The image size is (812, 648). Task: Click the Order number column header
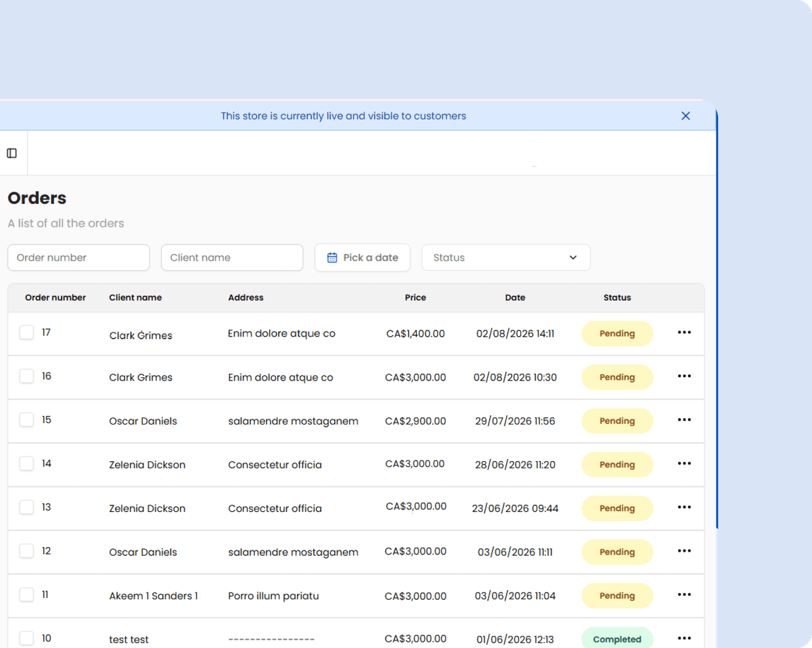[x=55, y=297]
